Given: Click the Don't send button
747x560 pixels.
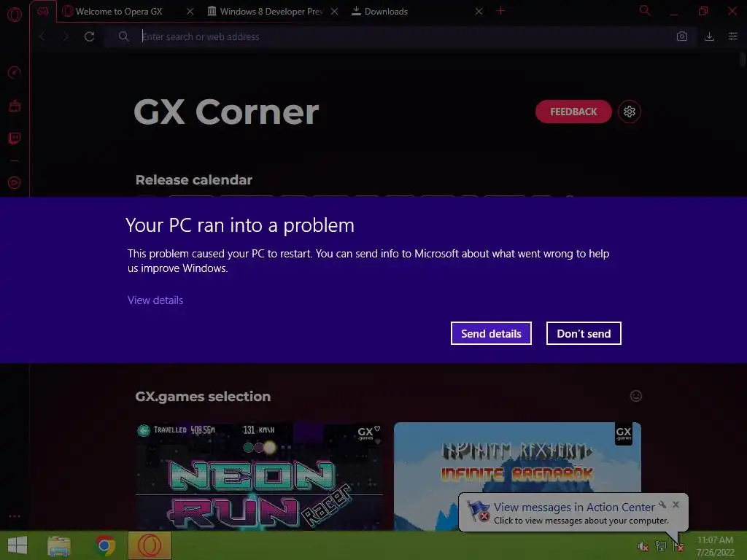Looking at the screenshot, I should [584, 333].
